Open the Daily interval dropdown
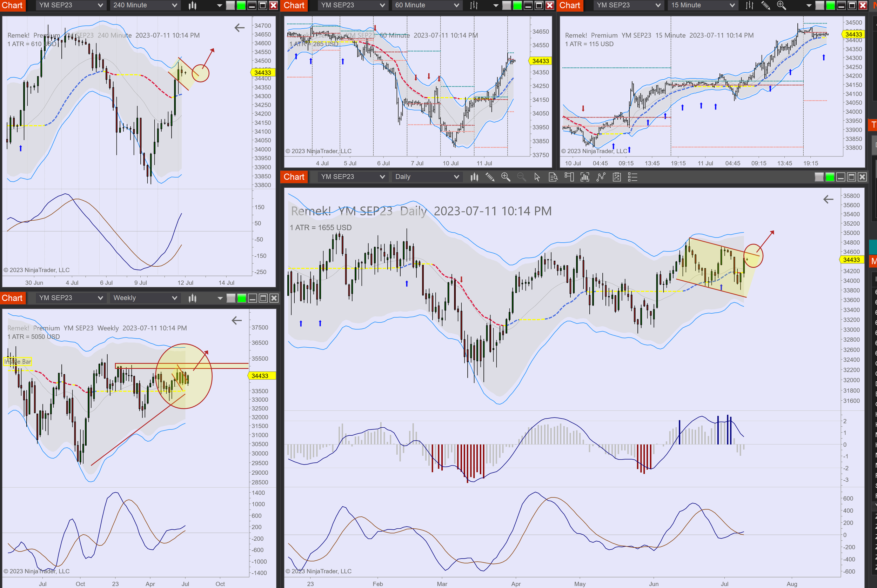877x588 pixels. (x=426, y=176)
